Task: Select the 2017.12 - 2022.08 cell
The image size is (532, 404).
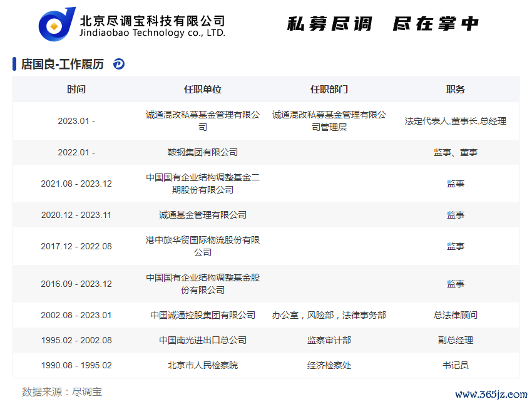Action: (x=76, y=246)
